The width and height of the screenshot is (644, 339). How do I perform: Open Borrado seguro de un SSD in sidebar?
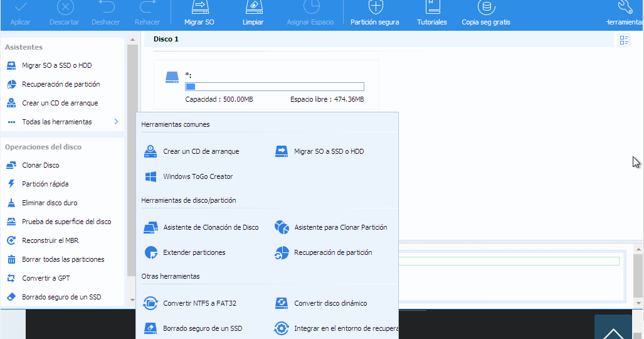[x=62, y=297]
